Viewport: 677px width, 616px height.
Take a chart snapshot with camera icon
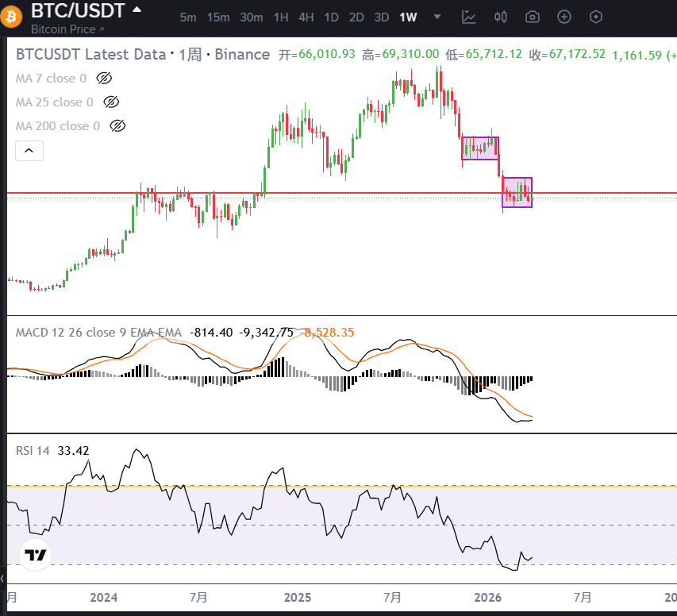point(533,17)
